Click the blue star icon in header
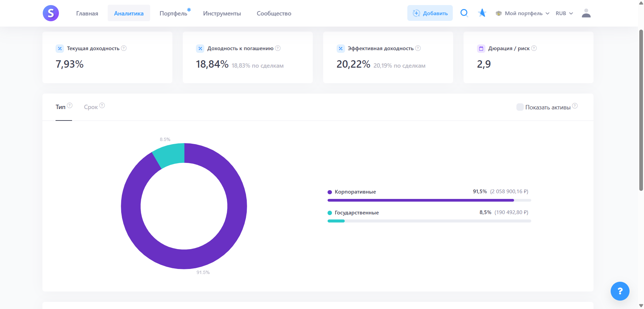The image size is (644, 309). point(482,13)
